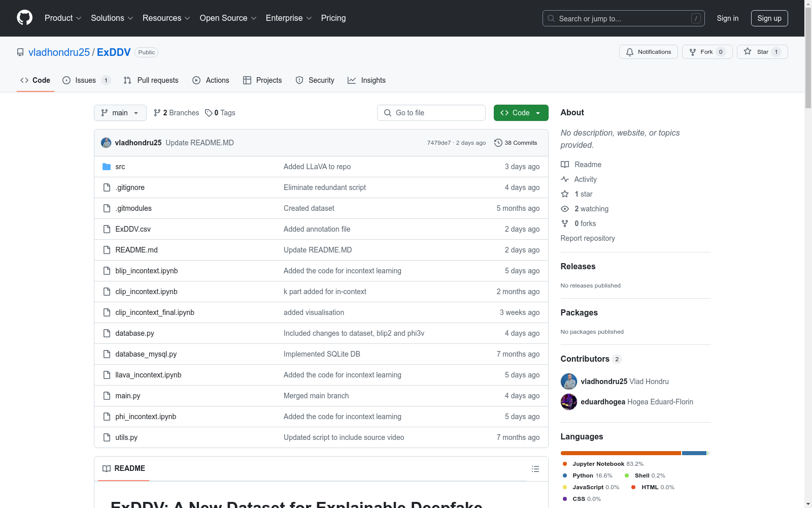812x508 pixels.
Task: Open llava_incontext.ipynb file
Action: pyautogui.click(x=148, y=375)
